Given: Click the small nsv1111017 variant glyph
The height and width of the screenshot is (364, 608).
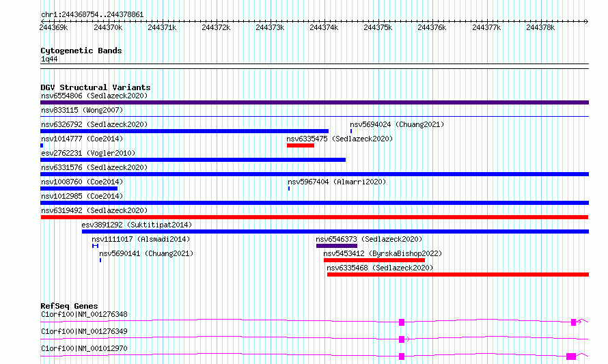Looking at the screenshot, I should pyautogui.click(x=96, y=246).
